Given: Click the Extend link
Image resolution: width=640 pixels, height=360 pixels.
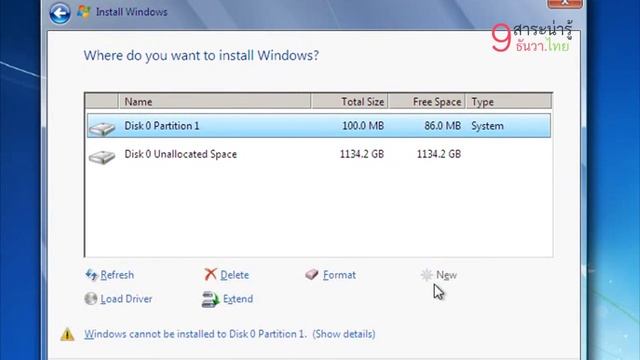Looking at the screenshot, I should tap(238, 299).
